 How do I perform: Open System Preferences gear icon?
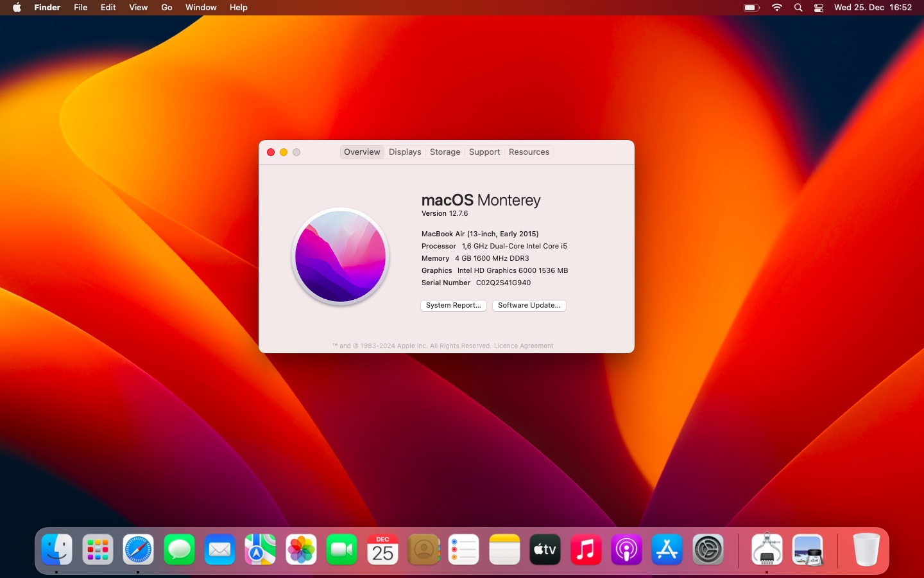pyautogui.click(x=708, y=550)
